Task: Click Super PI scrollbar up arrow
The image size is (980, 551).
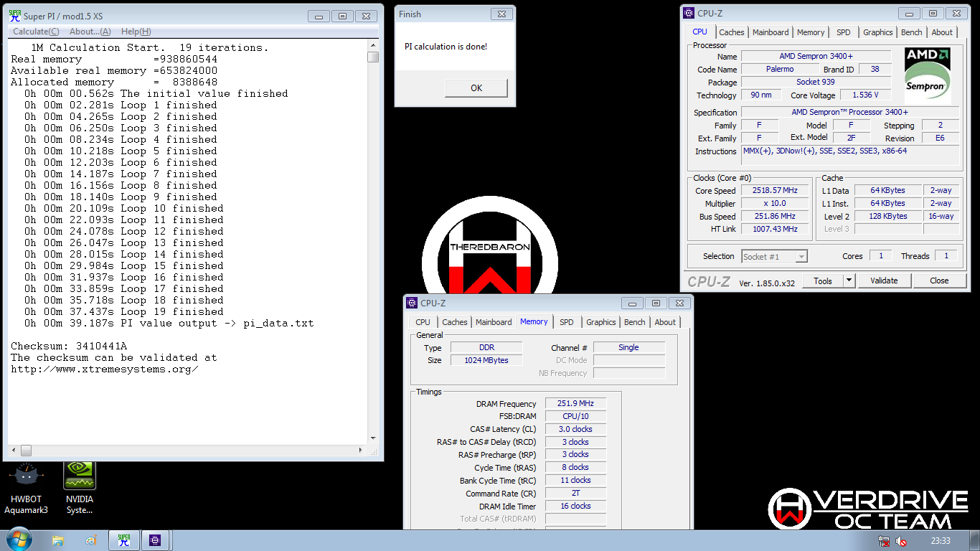Action: coord(373,44)
